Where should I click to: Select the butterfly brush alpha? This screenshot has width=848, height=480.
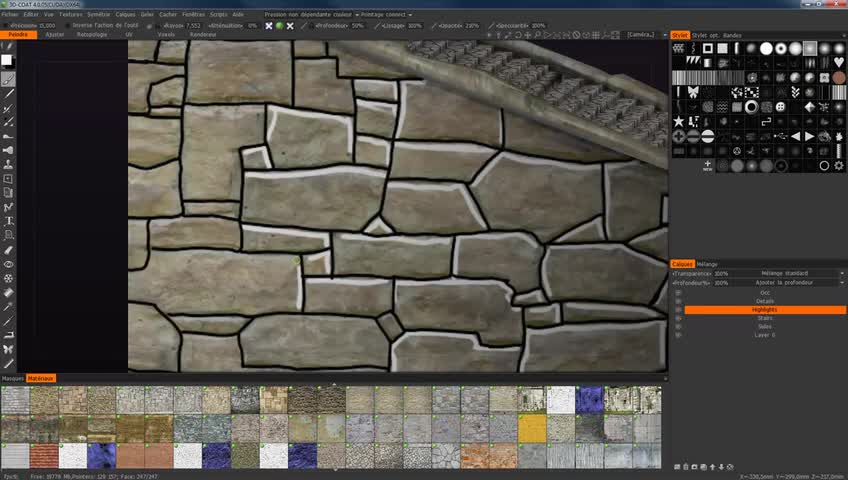(x=693, y=92)
